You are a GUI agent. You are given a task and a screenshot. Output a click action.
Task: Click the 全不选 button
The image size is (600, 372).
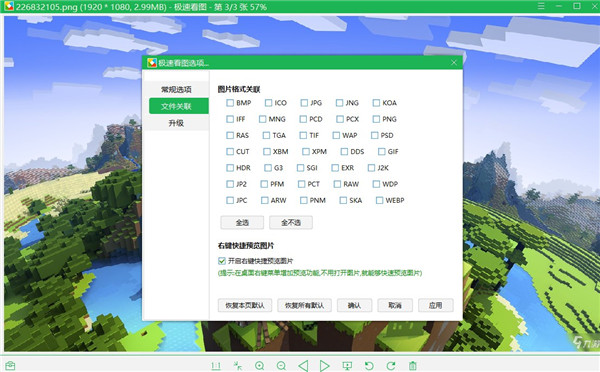point(291,222)
